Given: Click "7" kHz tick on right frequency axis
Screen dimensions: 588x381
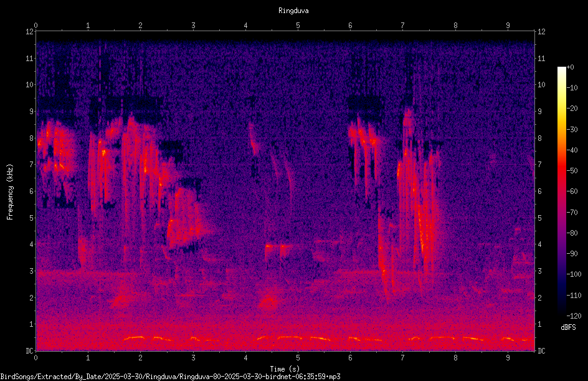Looking at the screenshot, I should (x=539, y=165).
